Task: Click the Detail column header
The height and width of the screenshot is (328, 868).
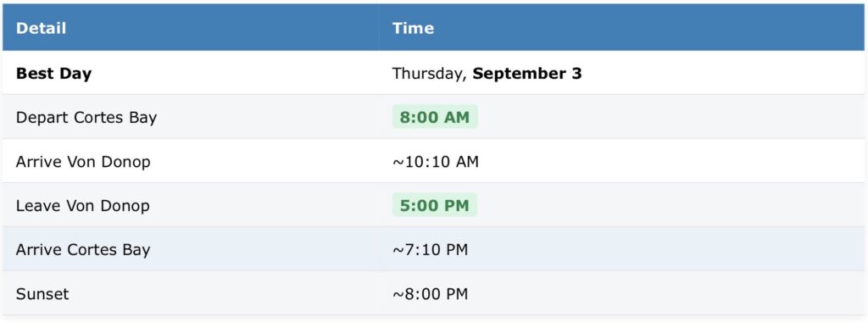Action: [41, 28]
